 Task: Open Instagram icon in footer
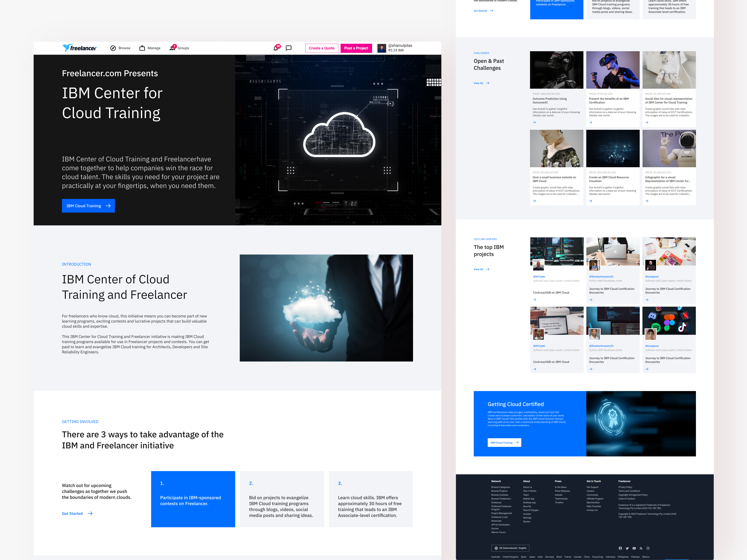[648, 548]
